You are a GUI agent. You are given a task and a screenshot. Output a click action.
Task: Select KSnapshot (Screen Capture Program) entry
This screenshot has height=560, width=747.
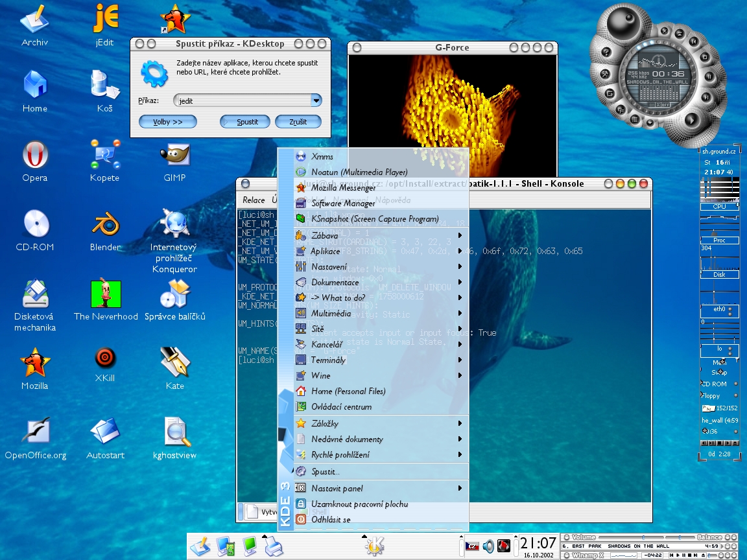[x=381, y=218]
